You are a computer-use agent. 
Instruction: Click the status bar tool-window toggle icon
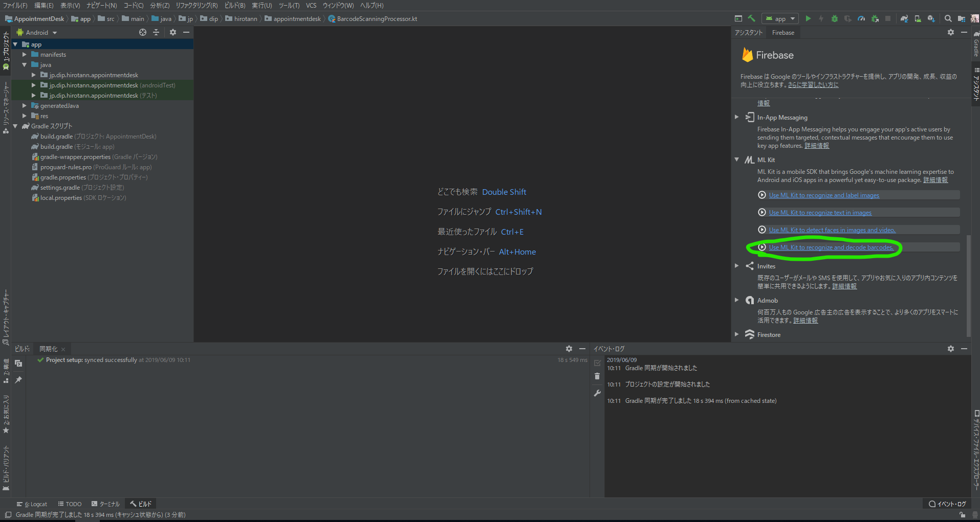(8, 515)
